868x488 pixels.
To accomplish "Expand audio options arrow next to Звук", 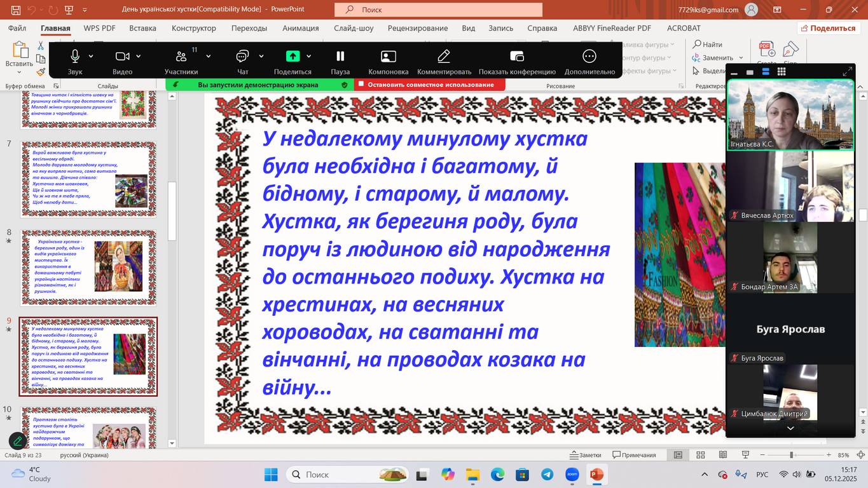I will [x=91, y=57].
